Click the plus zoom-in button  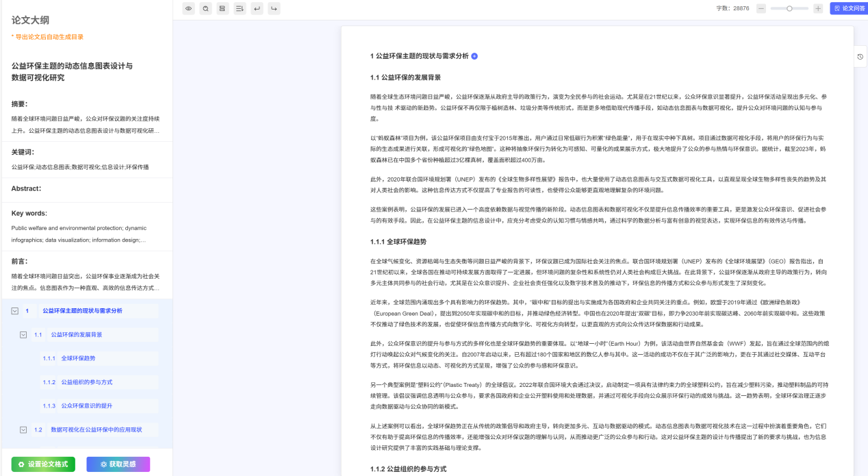coord(818,8)
